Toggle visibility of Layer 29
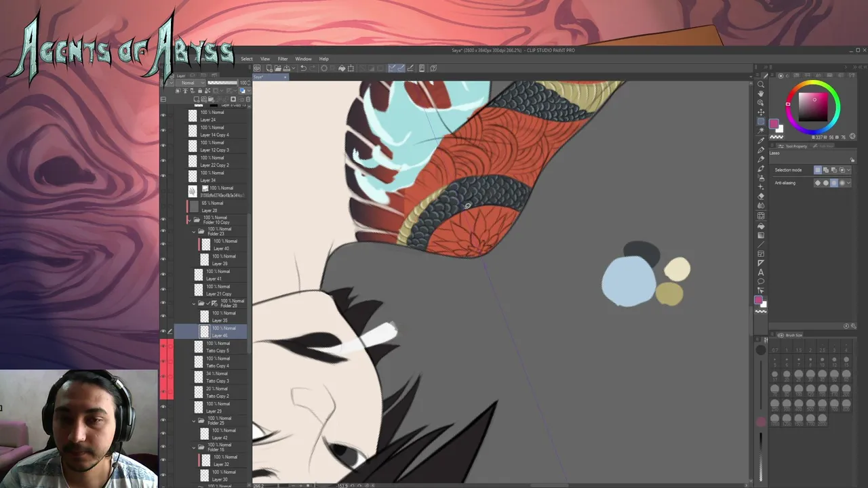Image resolution: width=868 pixels, height=488 pixels. click(x=163, y=407)
